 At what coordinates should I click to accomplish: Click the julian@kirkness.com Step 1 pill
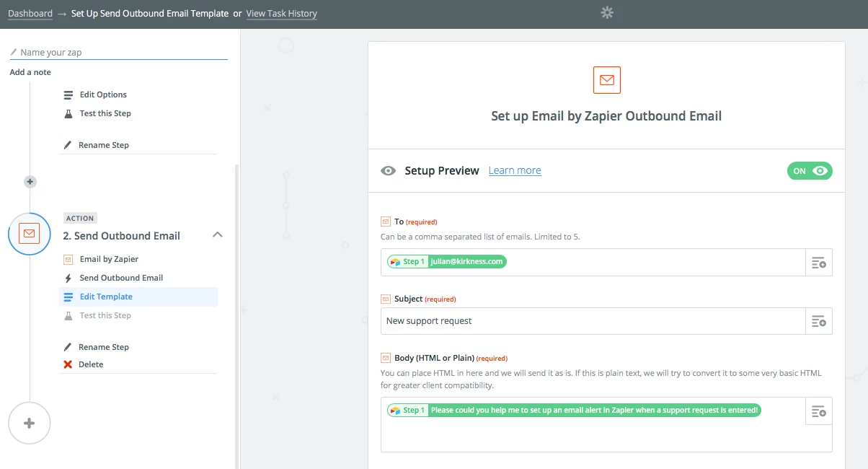tap(447, 261)
